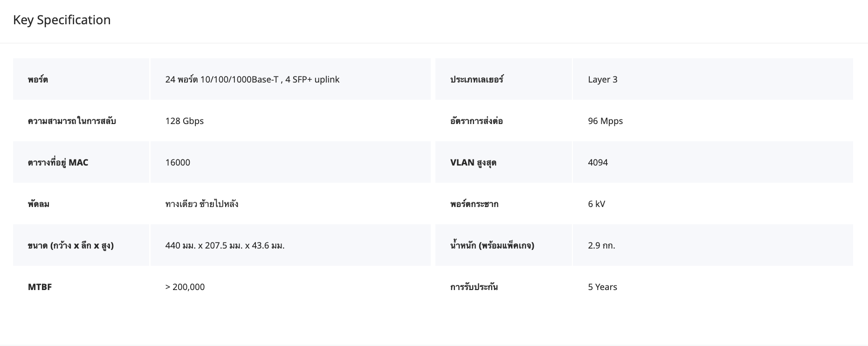Select the 24 พอร์ต 10/100/1000Base-T value
868x346 pixels.
tap(252, 79)
